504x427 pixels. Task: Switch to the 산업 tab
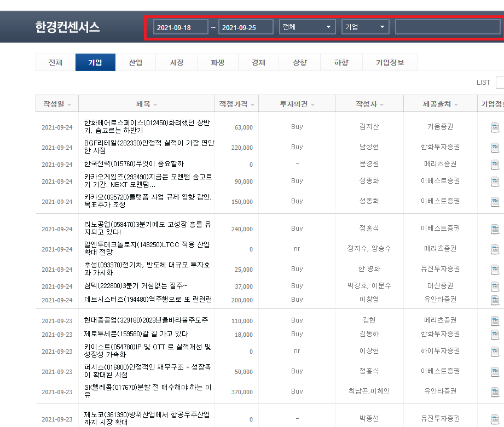[x=135, y=62]
